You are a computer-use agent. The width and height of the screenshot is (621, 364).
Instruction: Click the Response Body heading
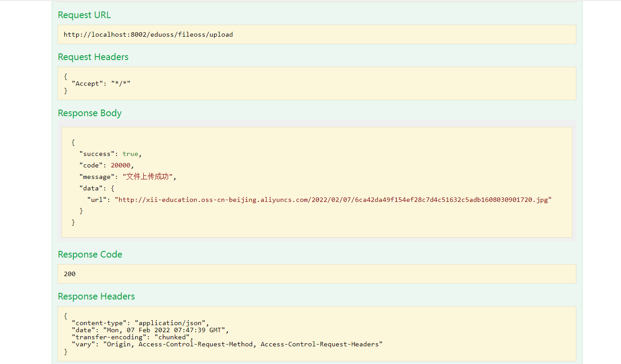click(89, 113)
